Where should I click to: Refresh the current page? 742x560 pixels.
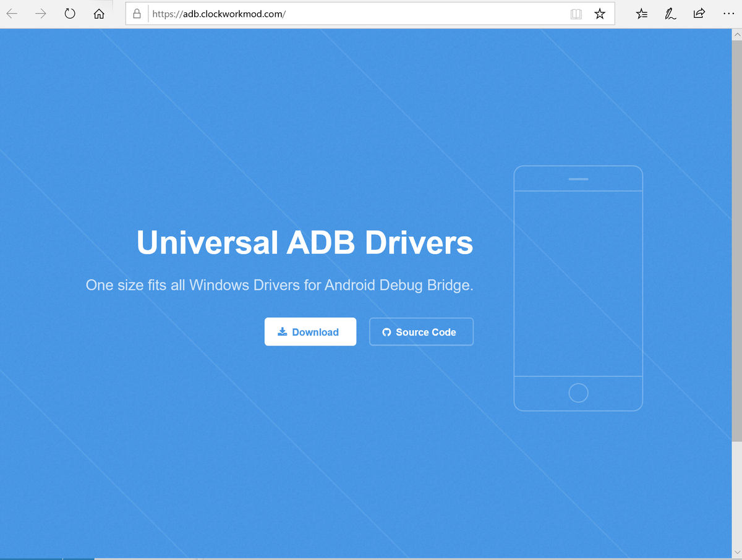click(x=70, y=14)
